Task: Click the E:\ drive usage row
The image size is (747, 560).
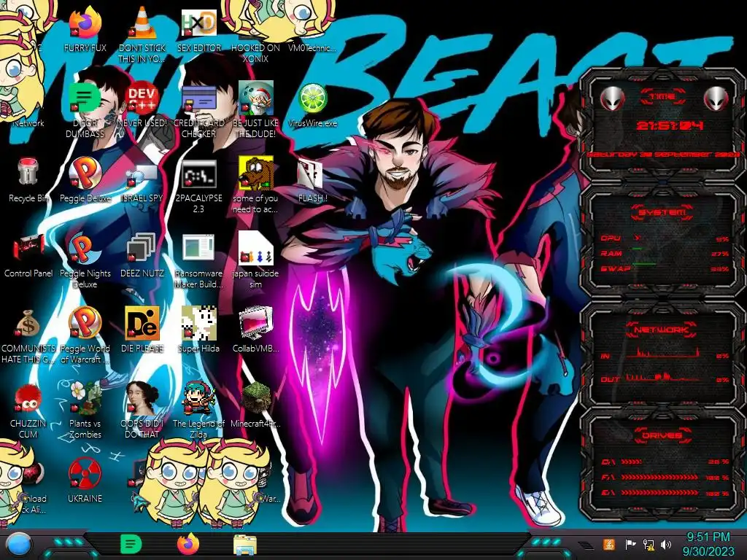Action: pos(665,492)
